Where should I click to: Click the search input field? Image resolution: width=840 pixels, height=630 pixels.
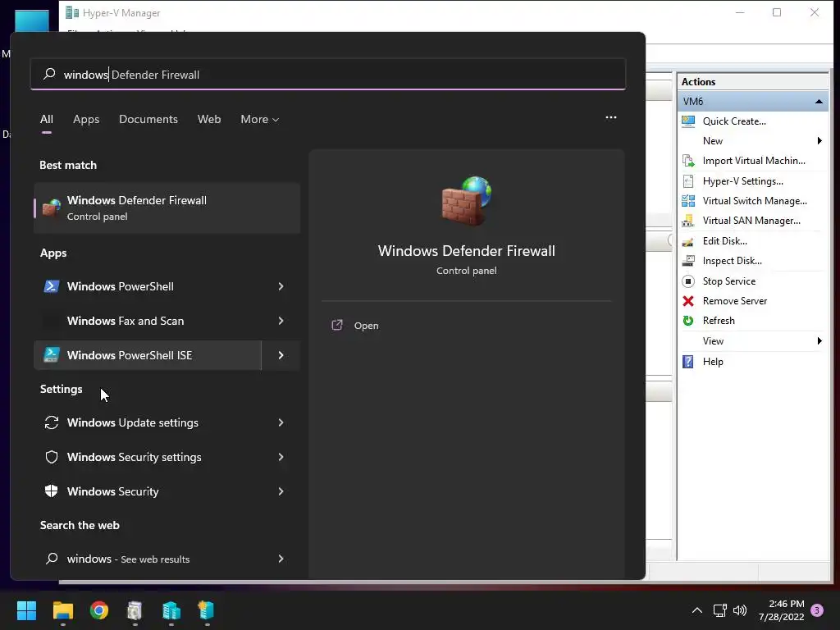pos(328,75)
